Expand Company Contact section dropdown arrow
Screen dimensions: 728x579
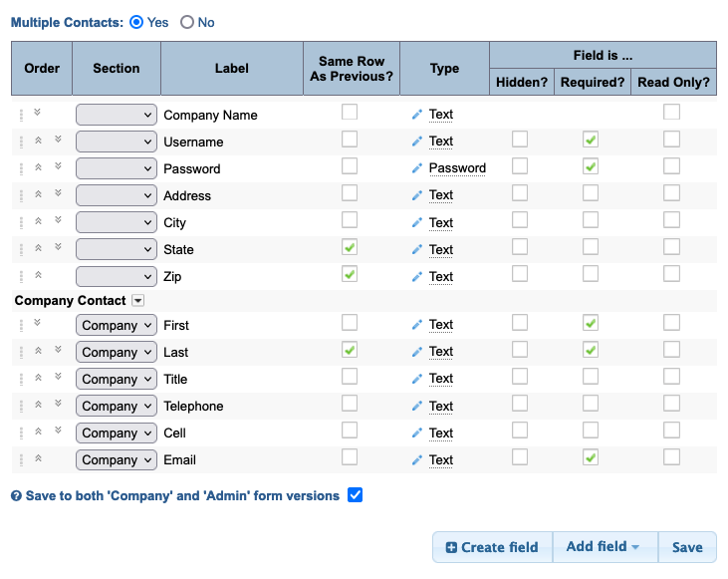(x=138, y=300)
